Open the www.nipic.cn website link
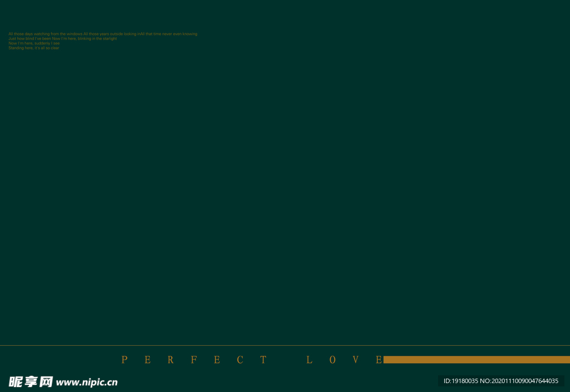The width and height of the screenshot is (570, 392). point(87,383)
